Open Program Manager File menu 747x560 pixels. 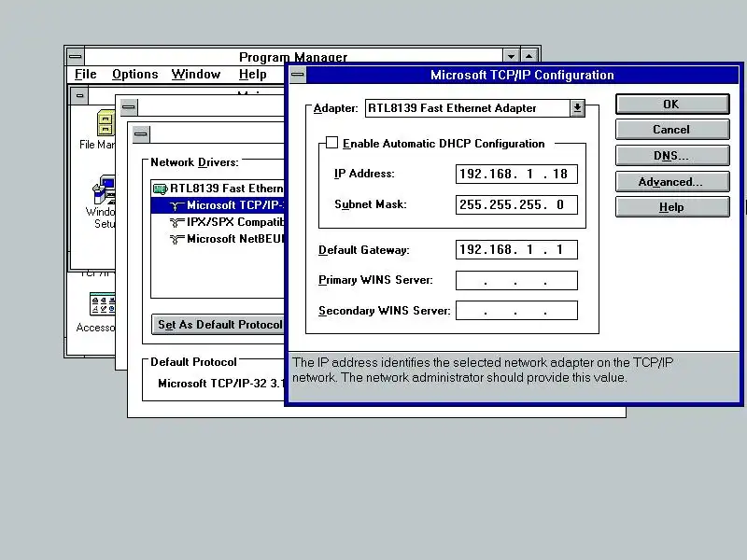point(86,75)
